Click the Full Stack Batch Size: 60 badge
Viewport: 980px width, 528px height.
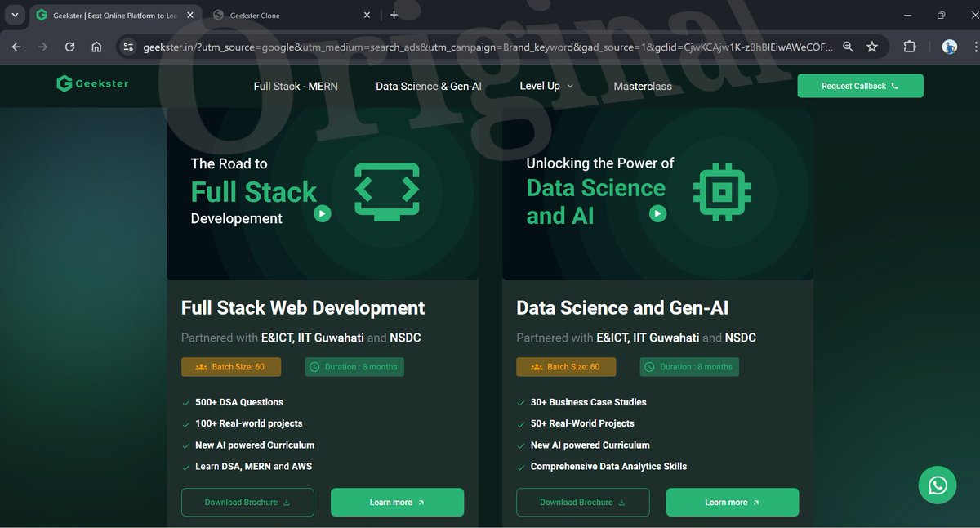(x=231, y=367)
